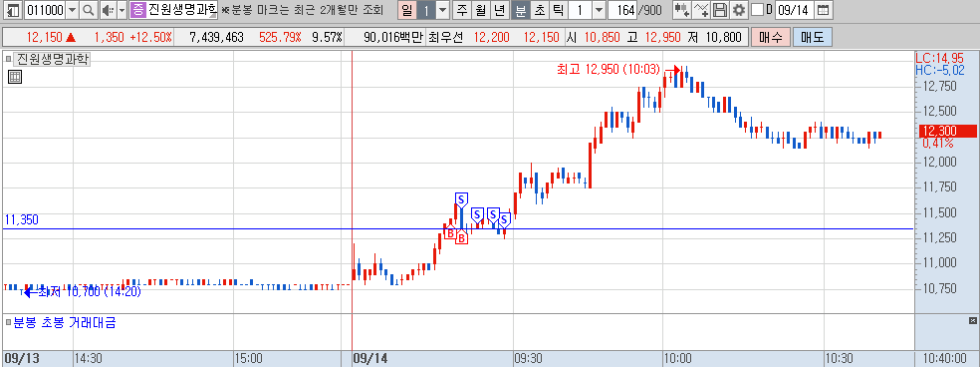Screen dimensions: 980x367
Task: Switch to 월 monthly chart
Action: [480, 10]
